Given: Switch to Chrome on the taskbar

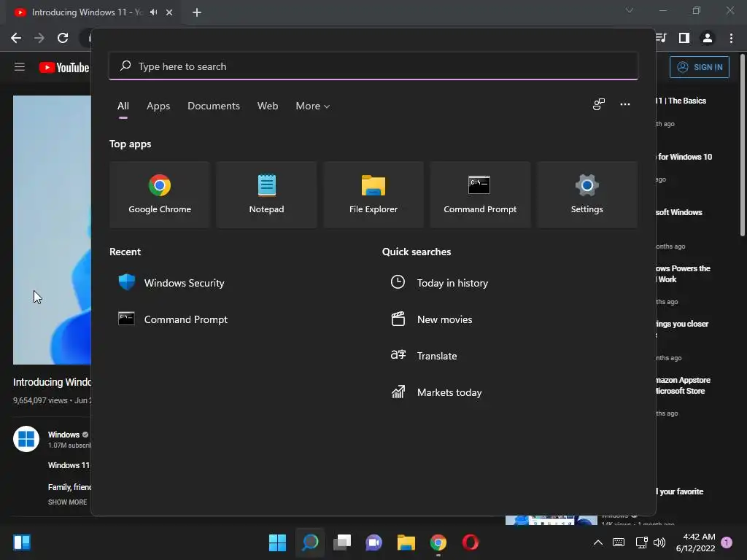Looking at the screenshot, I should click(438, 542).
